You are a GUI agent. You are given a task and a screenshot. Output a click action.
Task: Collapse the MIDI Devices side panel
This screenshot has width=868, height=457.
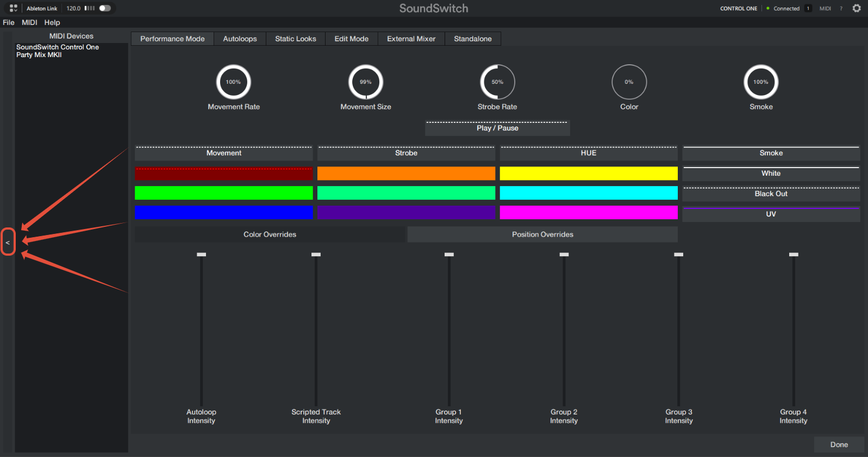[8, 242]
